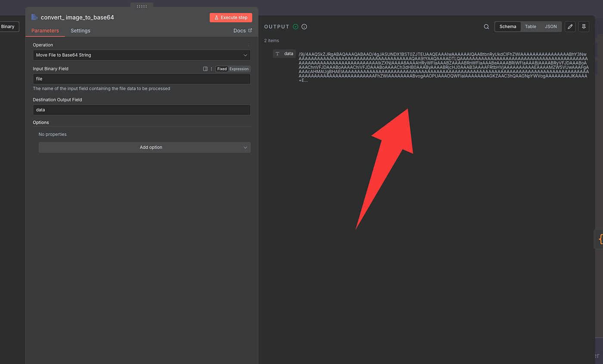Switch Input Binary Field to Expression mode
This screenshot has height=364, width=603.
tap(239, 69)
